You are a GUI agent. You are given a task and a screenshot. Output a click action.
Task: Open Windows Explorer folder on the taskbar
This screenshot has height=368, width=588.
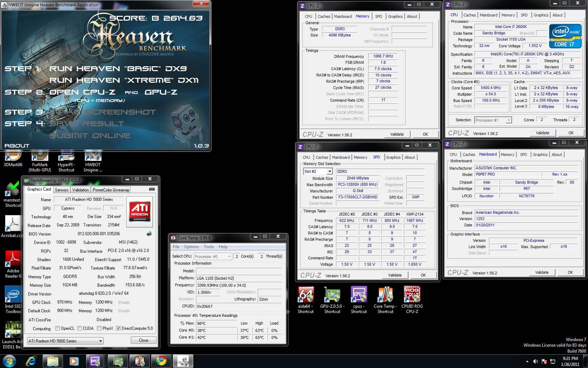(53, 361)
